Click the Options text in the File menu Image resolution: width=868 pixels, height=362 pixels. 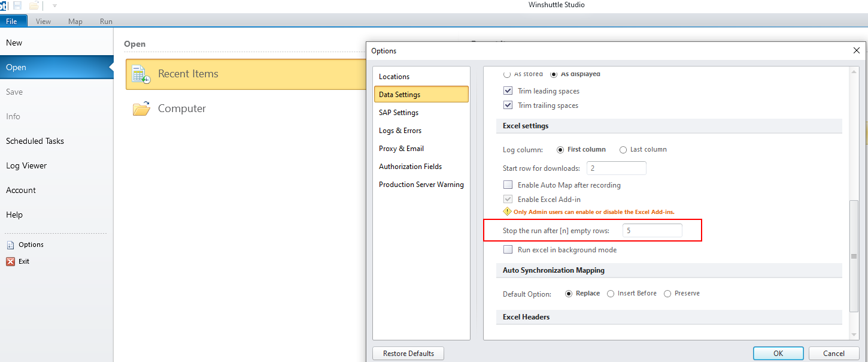click(x=31, y=245)
